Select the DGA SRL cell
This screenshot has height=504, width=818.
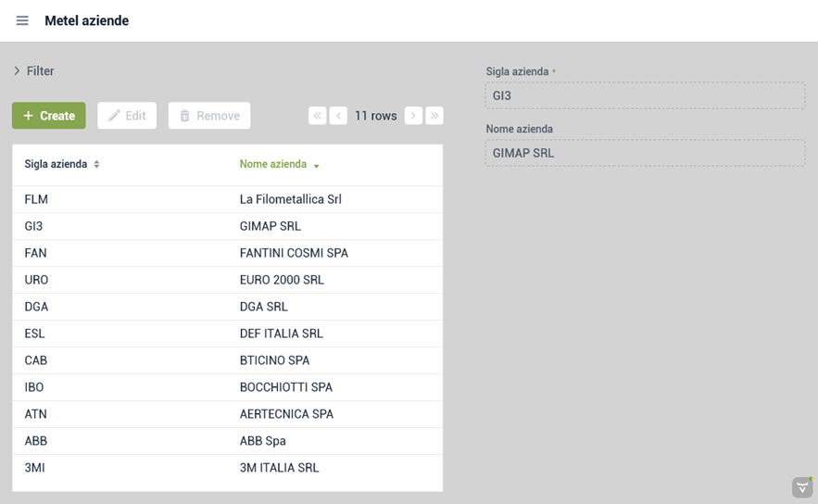pyautogui.click(x=263, y=307)
